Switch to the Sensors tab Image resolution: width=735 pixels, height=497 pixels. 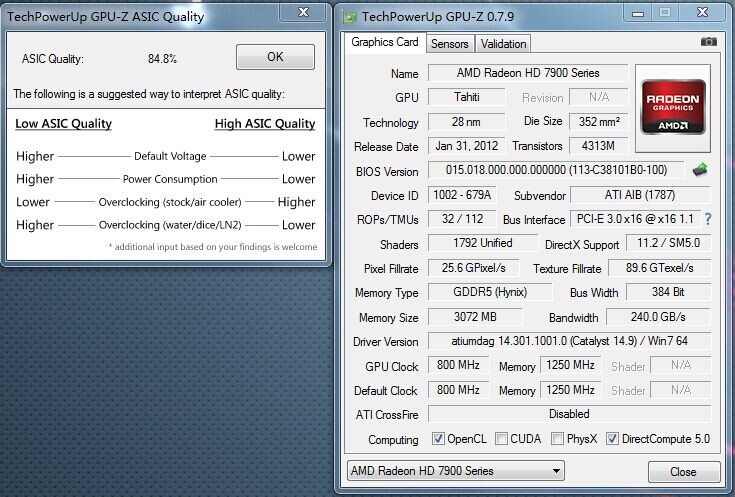pos(450,44)
